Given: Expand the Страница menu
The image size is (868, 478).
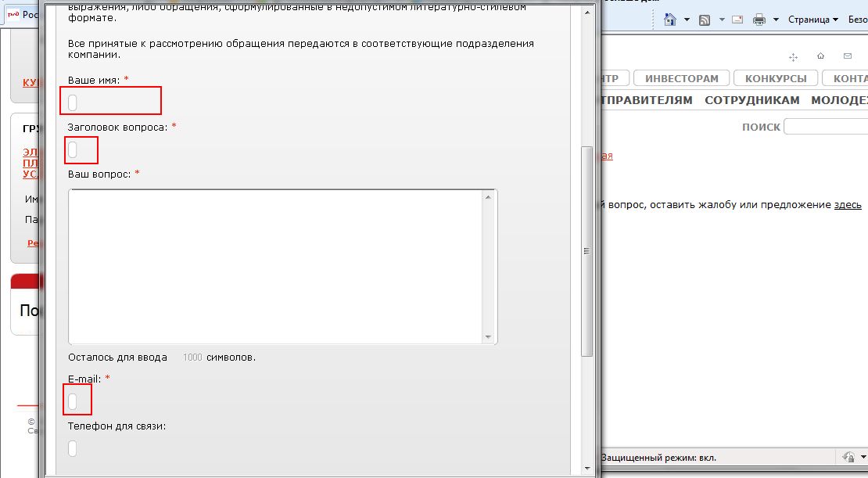Looking at the screenshot, I should coord(812,20).
